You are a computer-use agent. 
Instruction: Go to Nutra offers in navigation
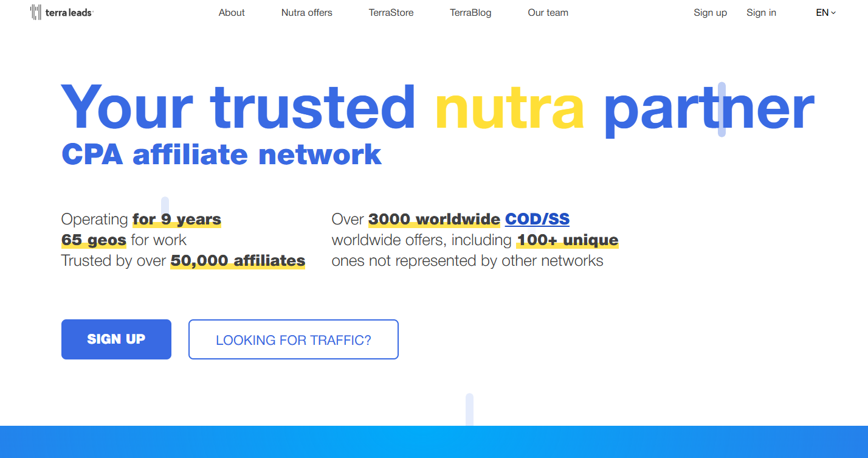[x=306, y=13]
